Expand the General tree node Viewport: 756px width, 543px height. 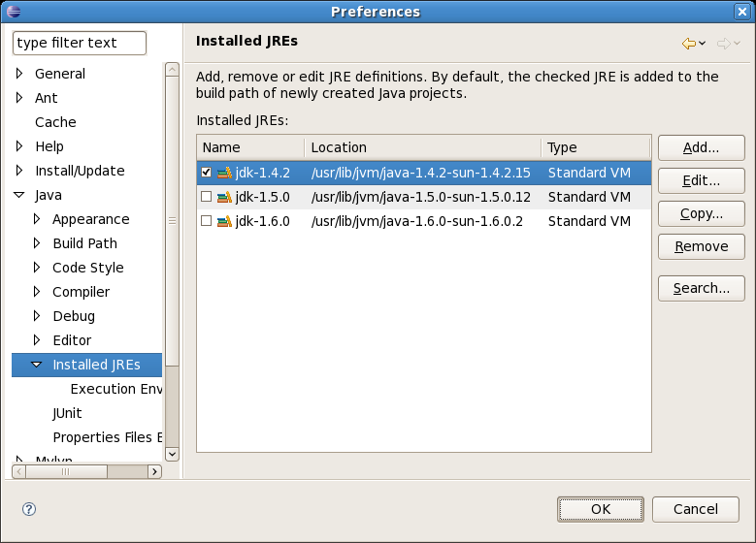(19, 74)
